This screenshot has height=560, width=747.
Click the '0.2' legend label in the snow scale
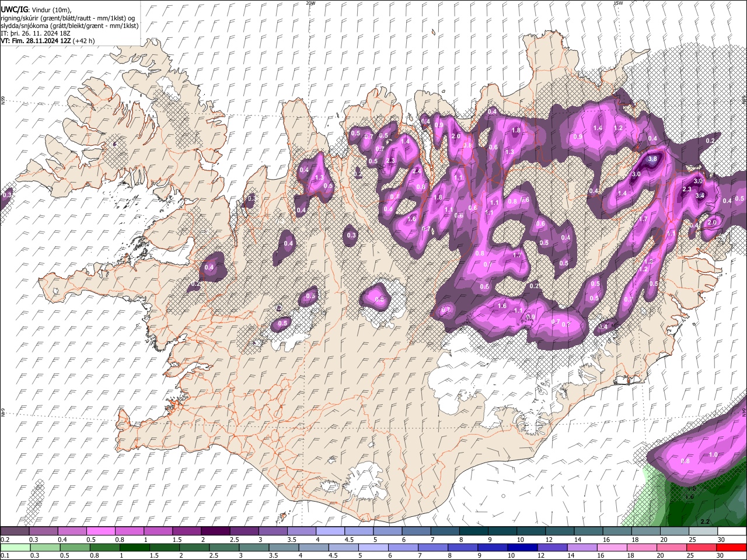click(x=4, y=540)
